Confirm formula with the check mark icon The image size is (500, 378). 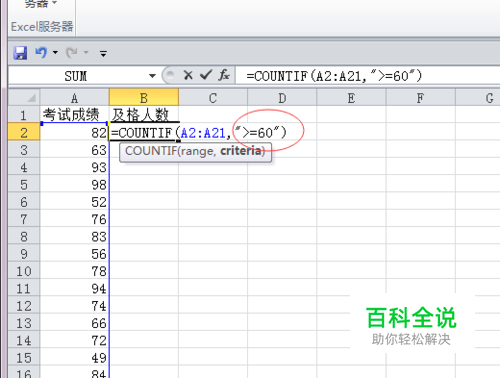coord(206,75)
